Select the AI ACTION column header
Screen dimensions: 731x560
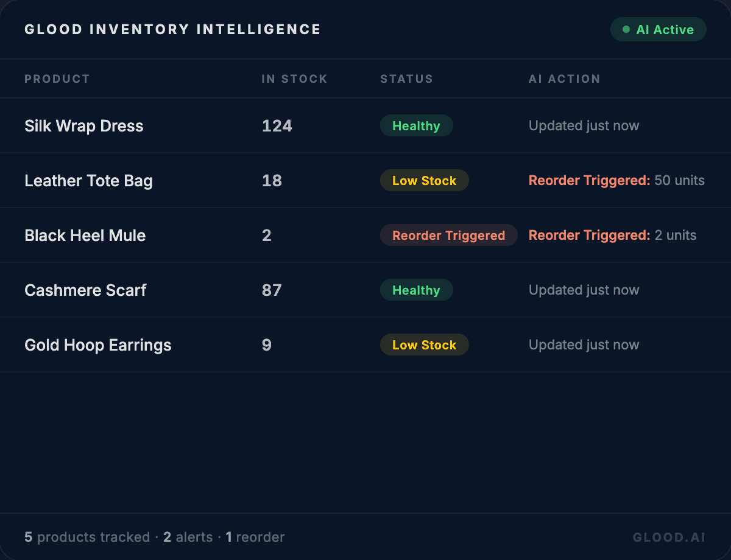click(564, 79)
